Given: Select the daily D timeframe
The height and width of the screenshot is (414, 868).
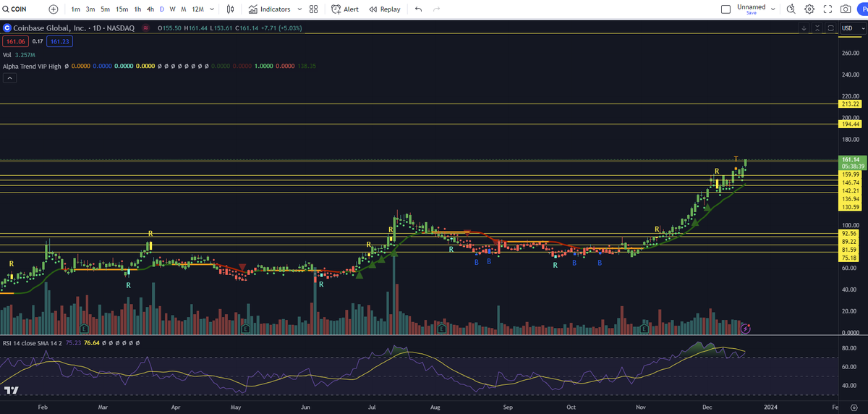Looking at the screenshot, I should 161,9.
